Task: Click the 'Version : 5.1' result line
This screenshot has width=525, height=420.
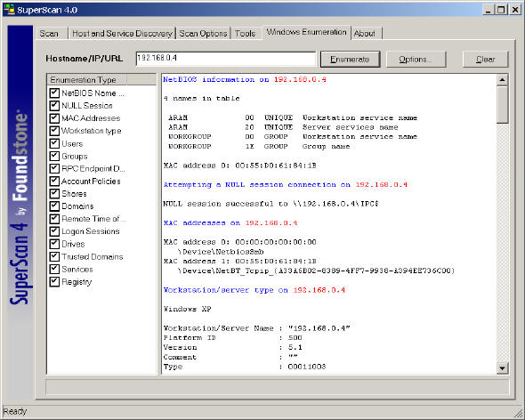Action: click(x=233, y=347)
